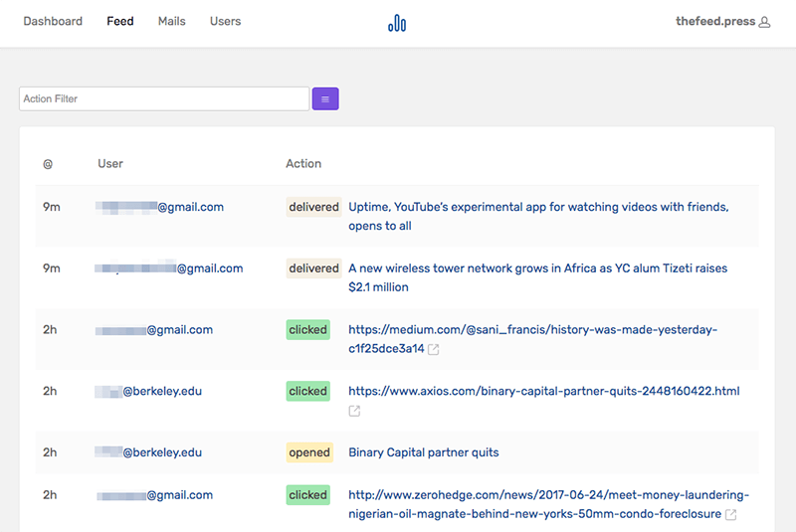Open the axios.com binary capital link
The height and width of the screenshot is (532, 796).
[x=543, y=391]
